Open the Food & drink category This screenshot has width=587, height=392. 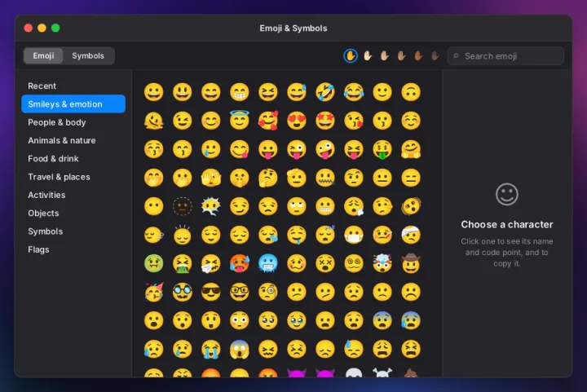click(73, 159)
